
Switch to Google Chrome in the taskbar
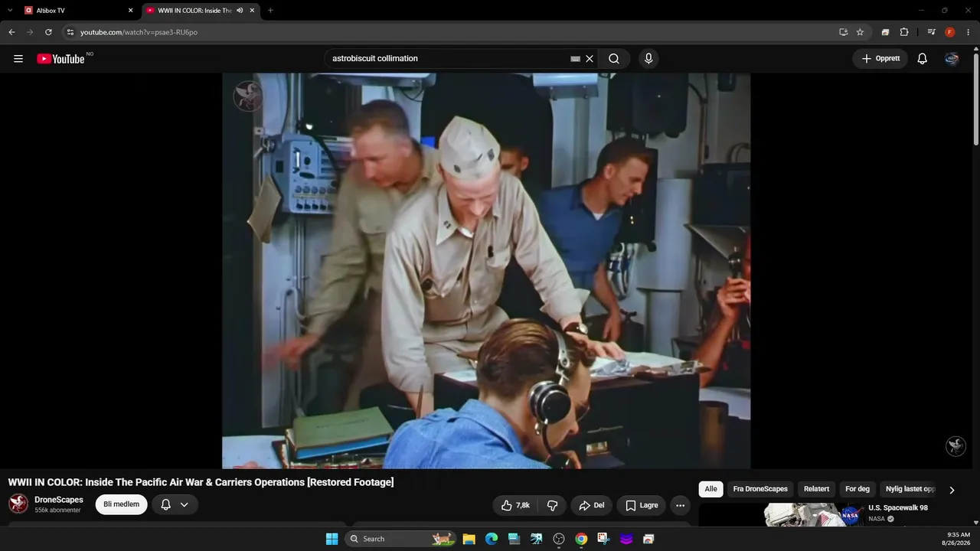pos(581,539)
